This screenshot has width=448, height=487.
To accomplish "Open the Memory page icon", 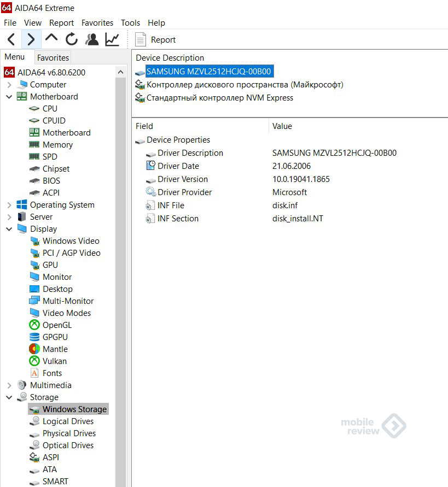I will tap(34, 145).
